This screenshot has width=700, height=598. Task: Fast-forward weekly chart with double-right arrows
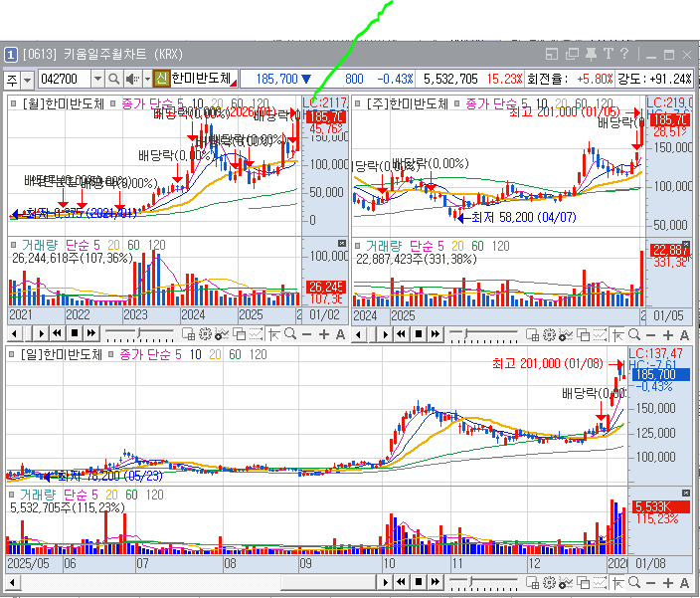click(x=436, y=333)
